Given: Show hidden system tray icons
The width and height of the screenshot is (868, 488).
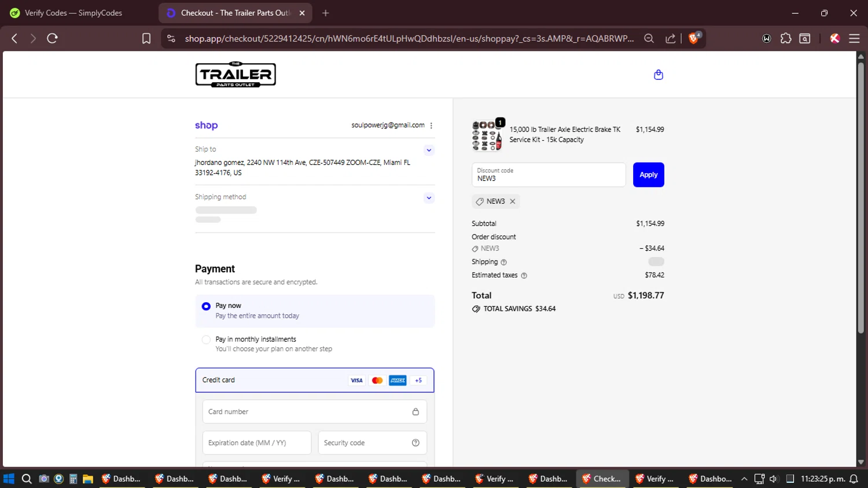Looking at the screenshot, I should (744, 479).
